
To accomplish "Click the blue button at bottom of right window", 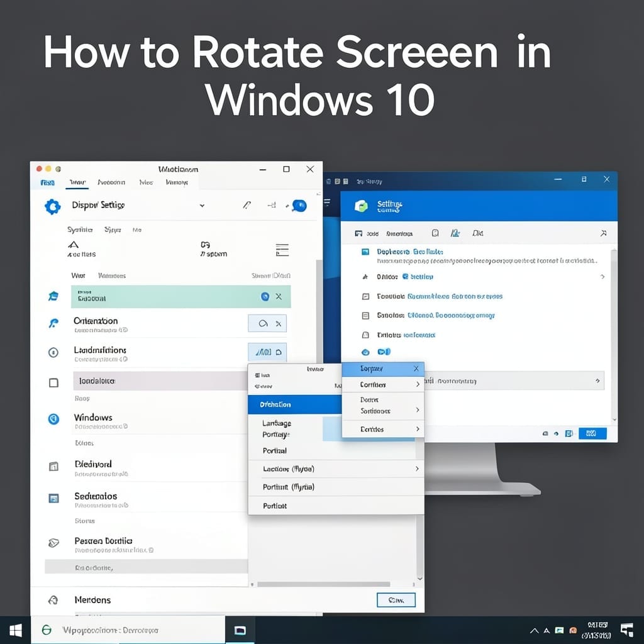I will pyautogui.click(x=592, y=433).
